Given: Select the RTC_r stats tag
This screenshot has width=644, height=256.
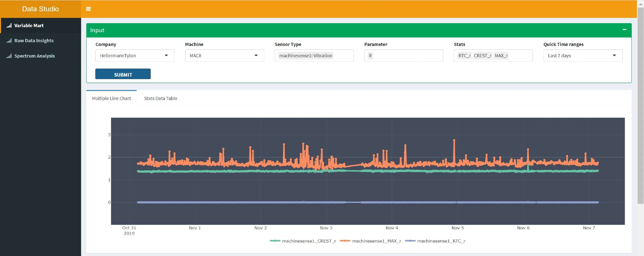Looking at the screenshot, I should (x=464, y=56).
